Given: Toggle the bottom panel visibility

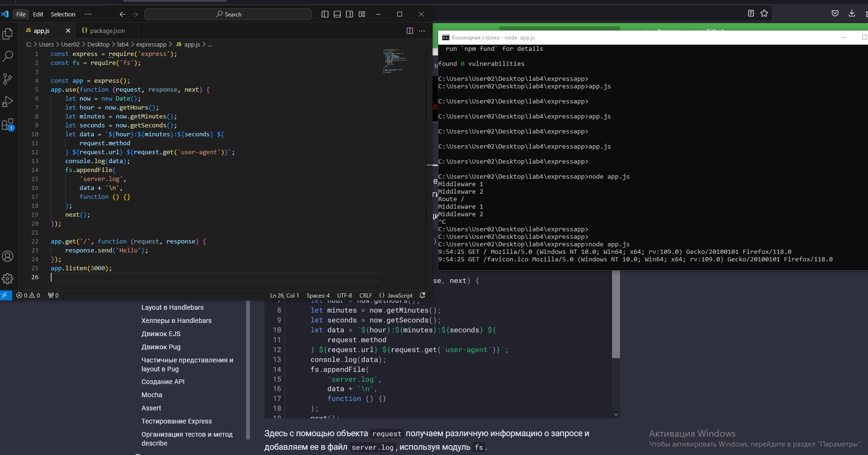Looking at the screenshot, I should click(337, 14).
